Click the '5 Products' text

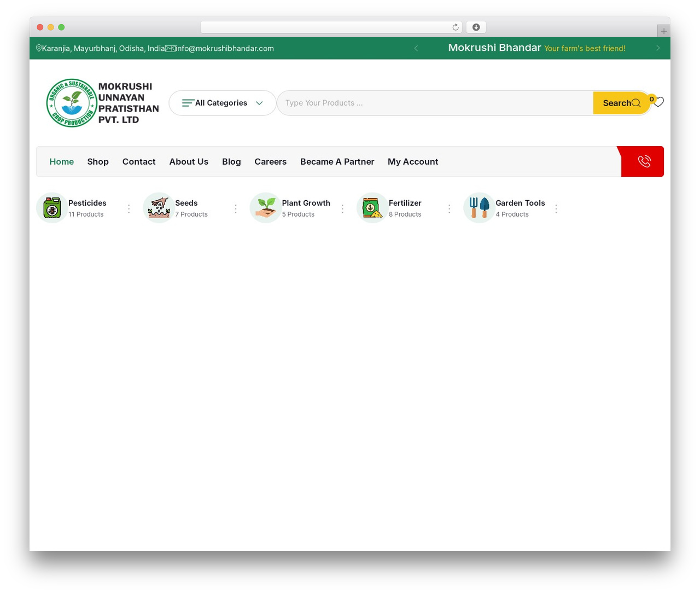298,214
